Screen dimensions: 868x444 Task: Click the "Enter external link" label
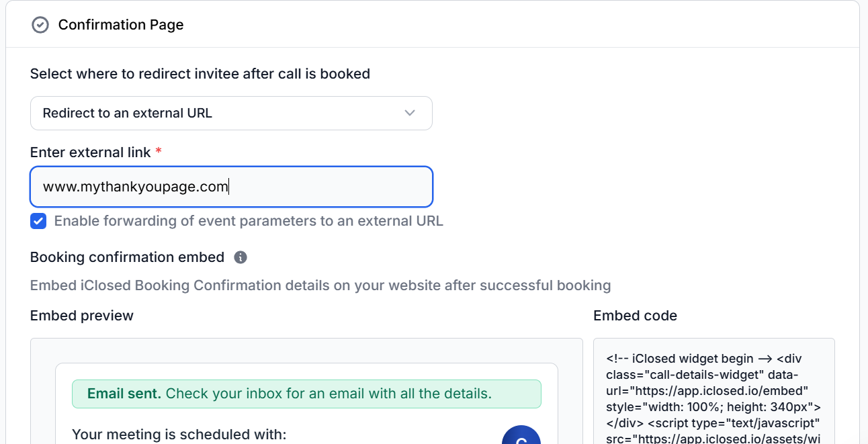point(91,152)
